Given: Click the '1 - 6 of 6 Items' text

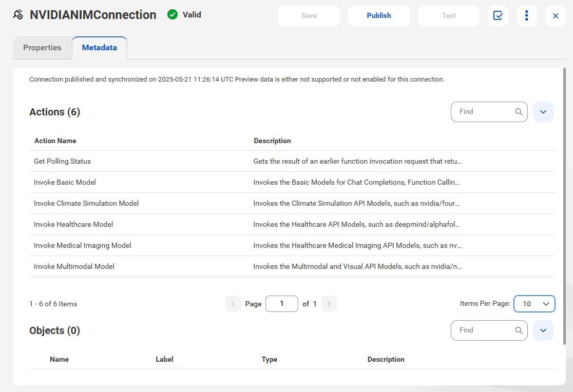Looking at the screenshot, I should coord(53,304).
